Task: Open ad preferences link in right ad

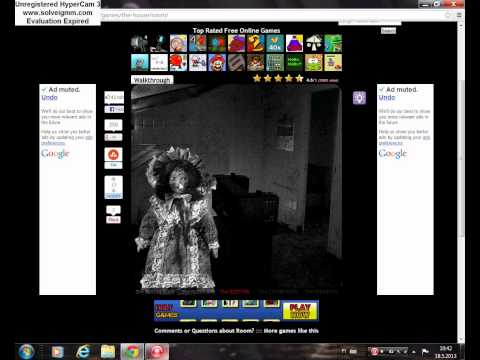Action: [x=391, y=143]
